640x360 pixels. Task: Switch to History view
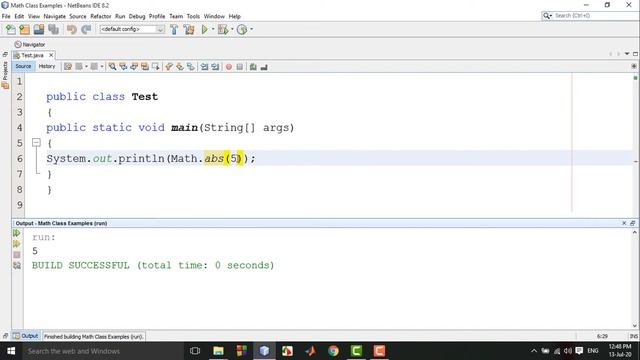click(47, 66)
